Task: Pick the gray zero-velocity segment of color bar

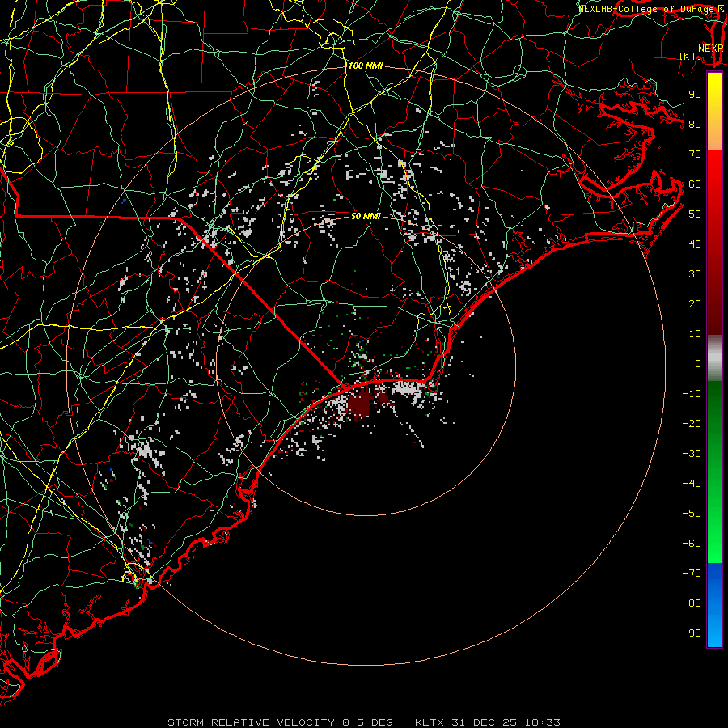Action: click(x=714, y=358)
